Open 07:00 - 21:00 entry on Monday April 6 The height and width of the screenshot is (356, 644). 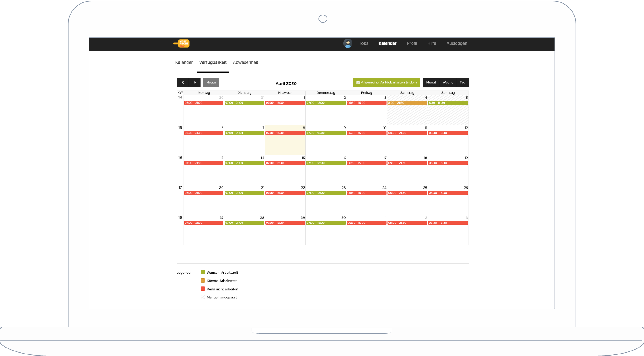pos(204,133)
